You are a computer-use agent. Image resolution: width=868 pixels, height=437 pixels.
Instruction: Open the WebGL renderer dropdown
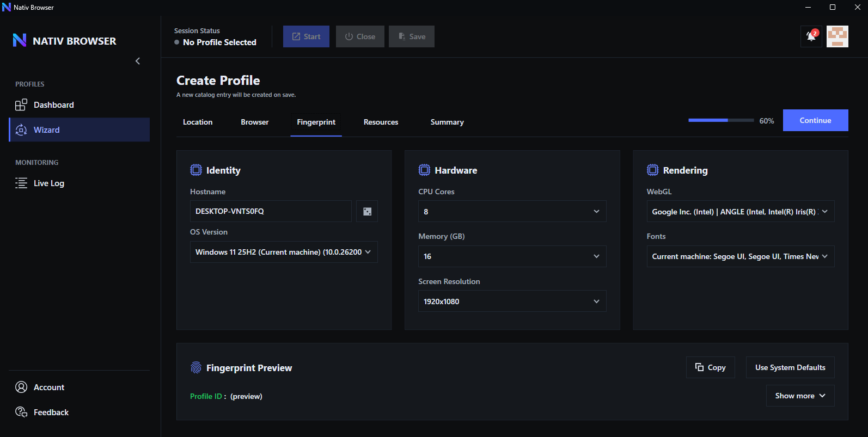click(x=741, y=211)
